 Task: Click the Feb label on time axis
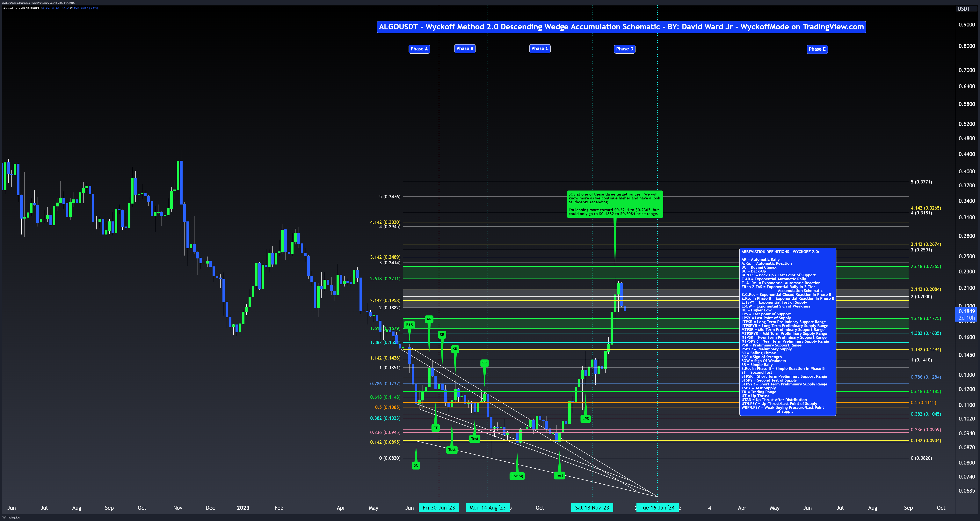[279, 508]
